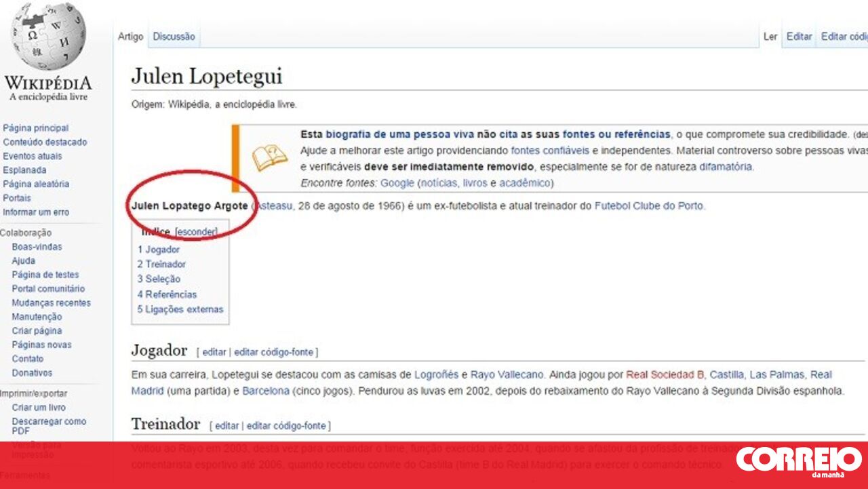868x489 pixels.
Task: Open Páginas novas link
Action: (41, 345)
